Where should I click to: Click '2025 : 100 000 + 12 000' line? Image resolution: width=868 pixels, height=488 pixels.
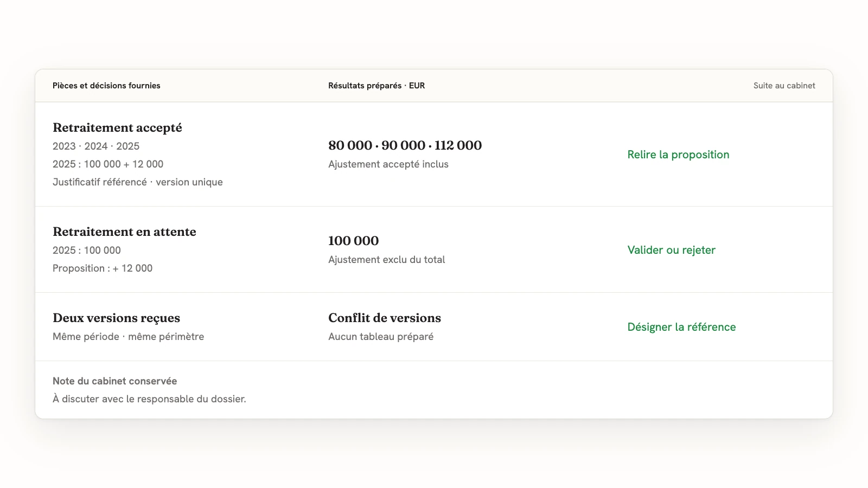coord(108,164)
